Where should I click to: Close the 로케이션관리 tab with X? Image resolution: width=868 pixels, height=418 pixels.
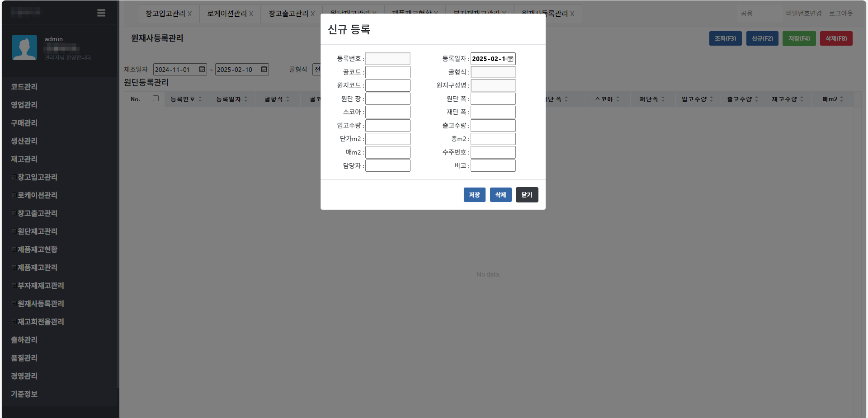251,14
